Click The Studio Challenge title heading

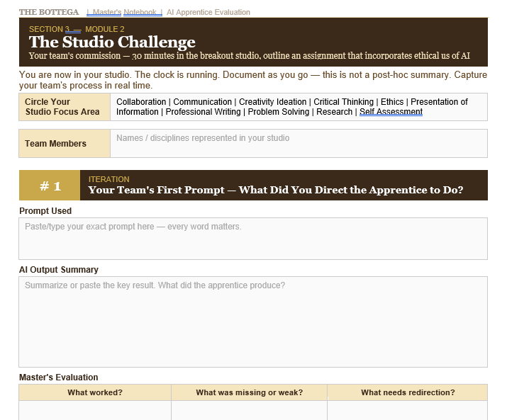[x=112, y=42]
